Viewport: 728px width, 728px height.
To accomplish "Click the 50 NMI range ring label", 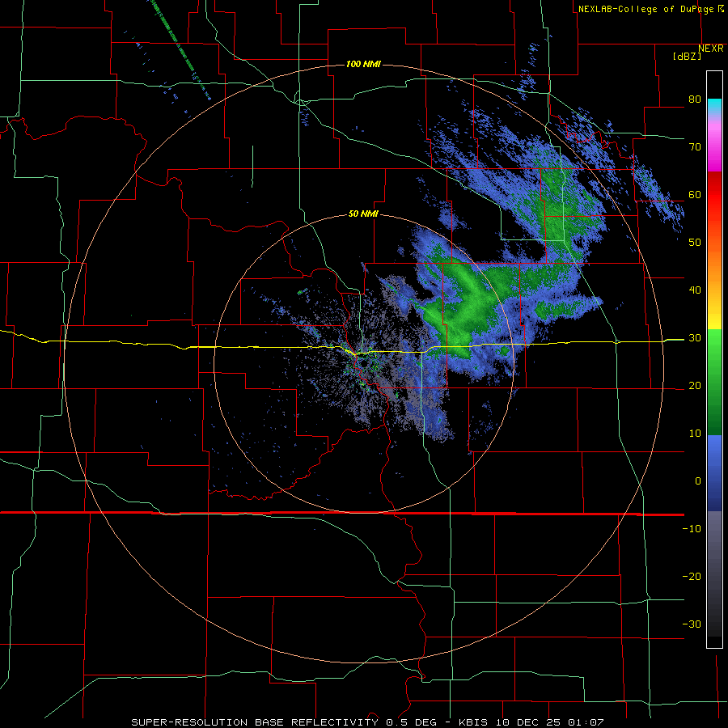I will 363,214.
